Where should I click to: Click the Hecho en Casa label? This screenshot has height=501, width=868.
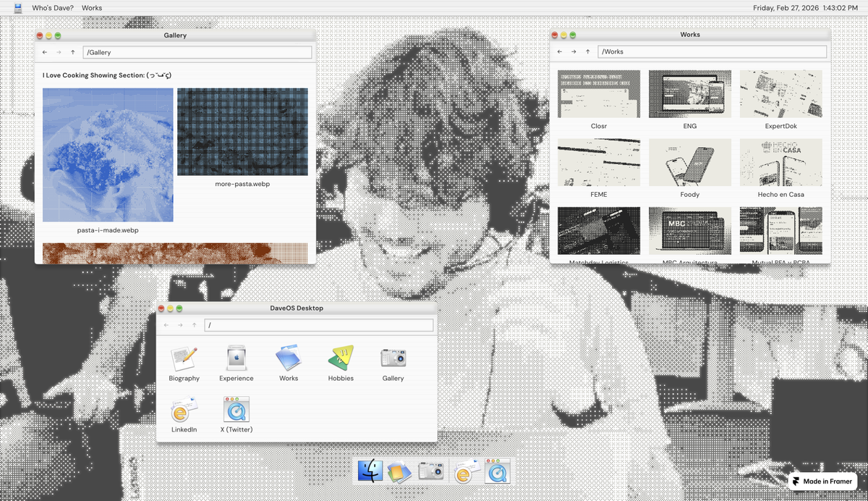pyautogui.click(x=781, y=195)
